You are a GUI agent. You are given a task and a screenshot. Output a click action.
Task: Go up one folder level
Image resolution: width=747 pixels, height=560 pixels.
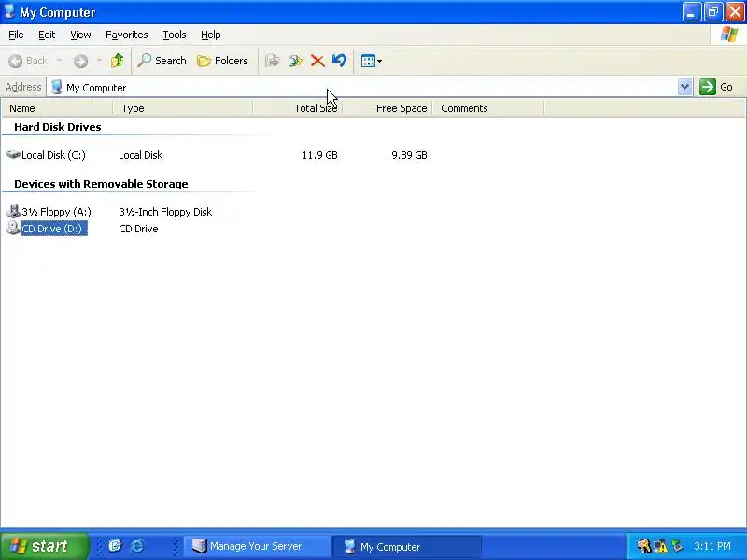(x=117, y=61)
